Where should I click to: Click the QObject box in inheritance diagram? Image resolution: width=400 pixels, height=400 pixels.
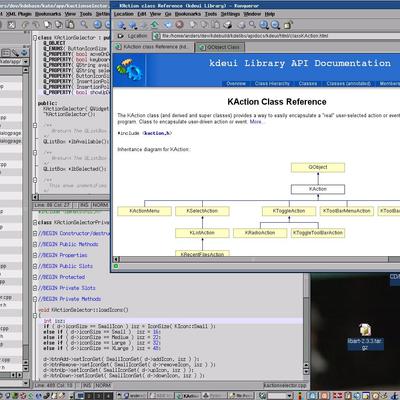pos(318,167)
